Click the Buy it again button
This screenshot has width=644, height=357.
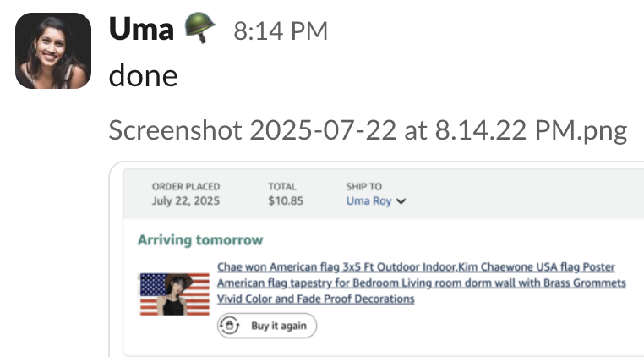coord(267,326)
